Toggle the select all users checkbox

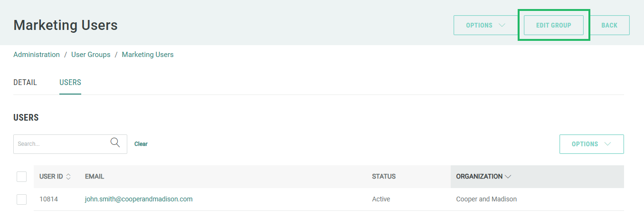21,177
